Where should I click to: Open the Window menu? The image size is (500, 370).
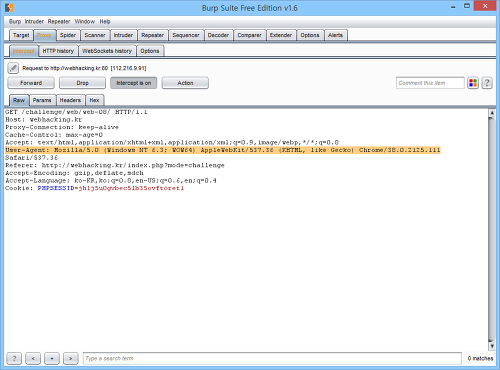pos(85,21)
